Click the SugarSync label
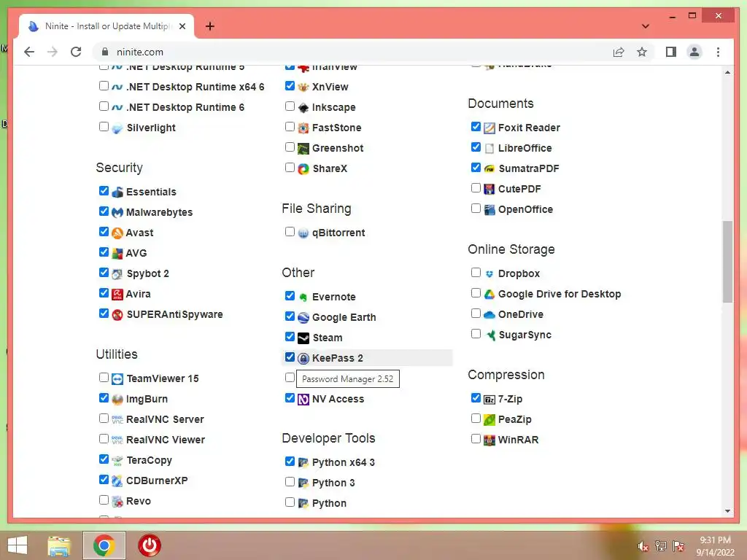The height and width of the screenshot is (560, 747). pos(525,335)
